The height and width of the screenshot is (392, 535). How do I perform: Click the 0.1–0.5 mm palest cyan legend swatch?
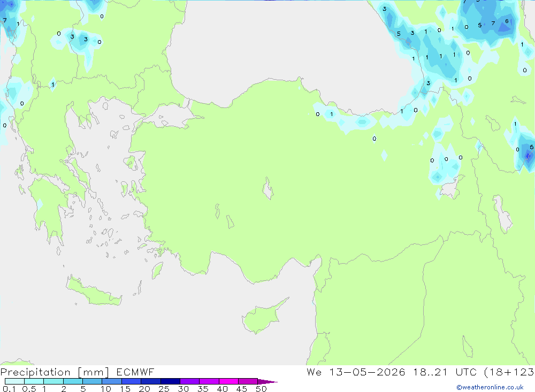14,381
